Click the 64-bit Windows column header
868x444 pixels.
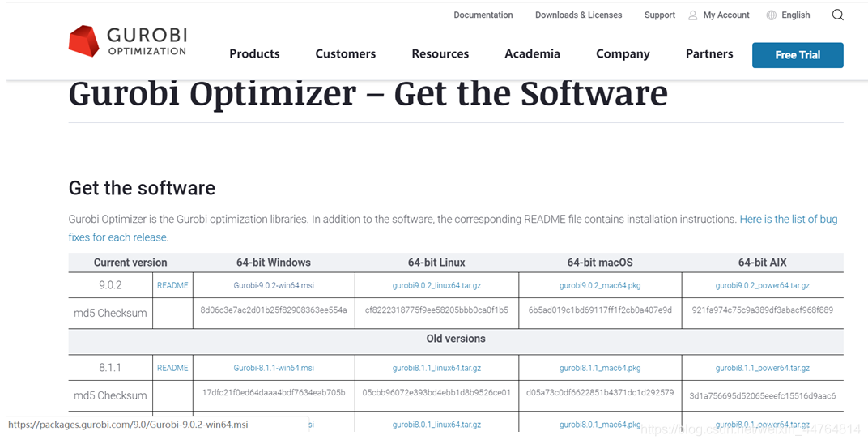coord(274,263)
